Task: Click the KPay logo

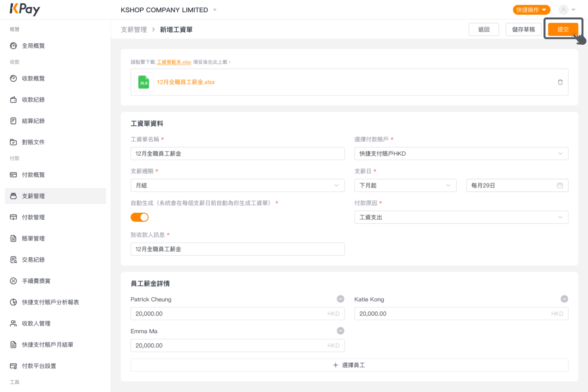Action: (x=25, y=9)
